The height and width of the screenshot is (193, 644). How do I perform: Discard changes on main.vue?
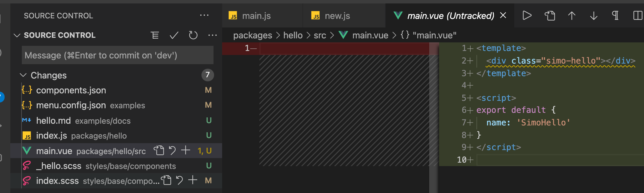(172, 150)
